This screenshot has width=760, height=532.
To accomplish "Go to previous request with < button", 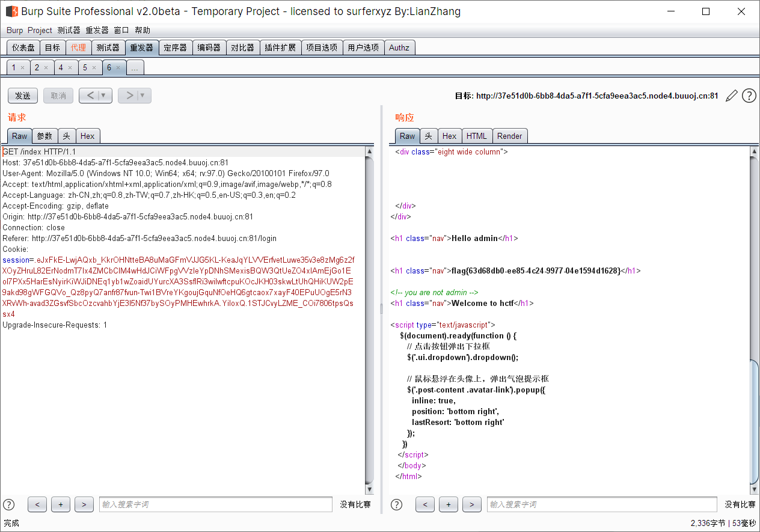I will point(90,96).
